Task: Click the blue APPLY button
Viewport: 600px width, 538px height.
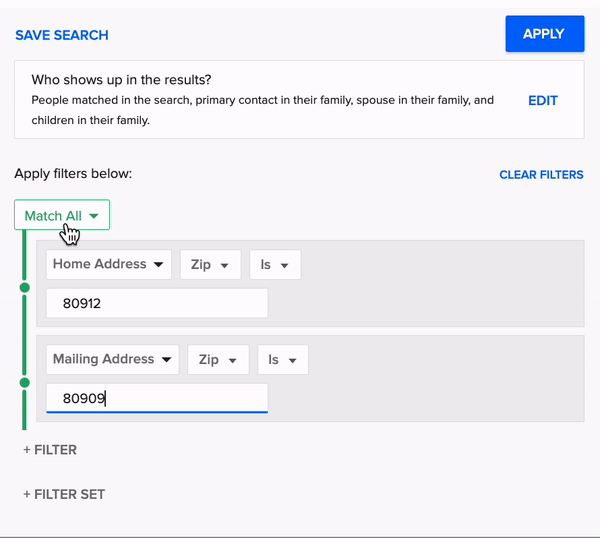Action: [x=544, y=34]
